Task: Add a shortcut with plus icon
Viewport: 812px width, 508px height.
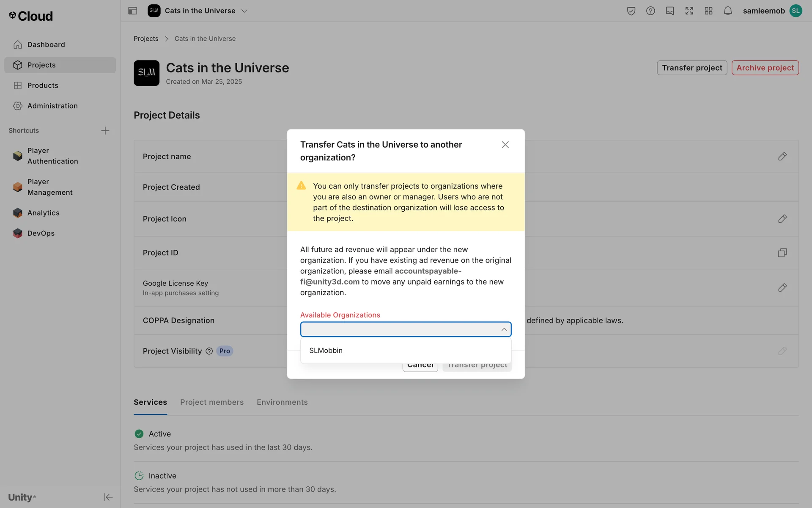Action: click(105, 130)
